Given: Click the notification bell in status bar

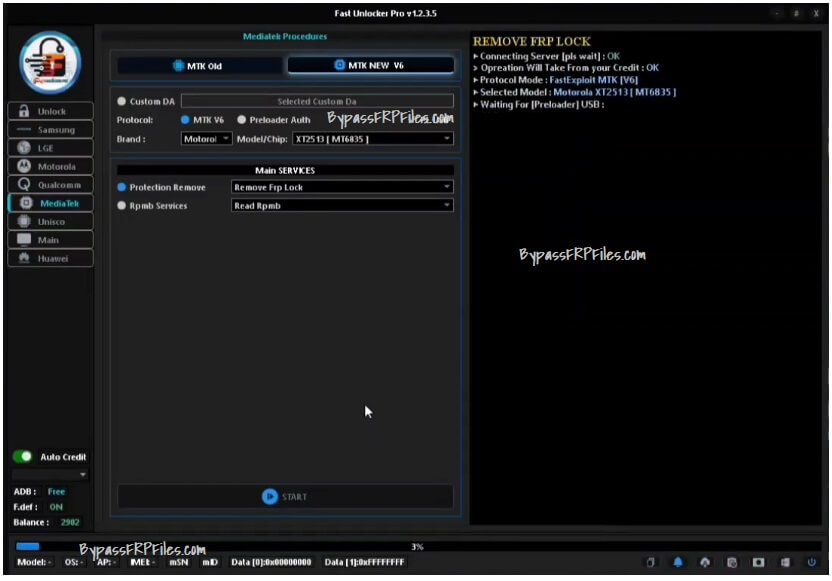Looking at the screenshot, I should pos(679,562).
